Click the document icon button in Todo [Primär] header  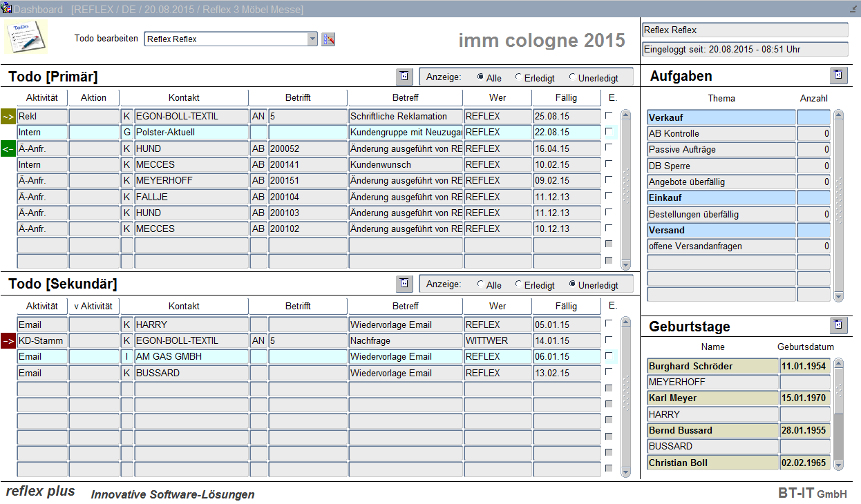tap(404, 77)
